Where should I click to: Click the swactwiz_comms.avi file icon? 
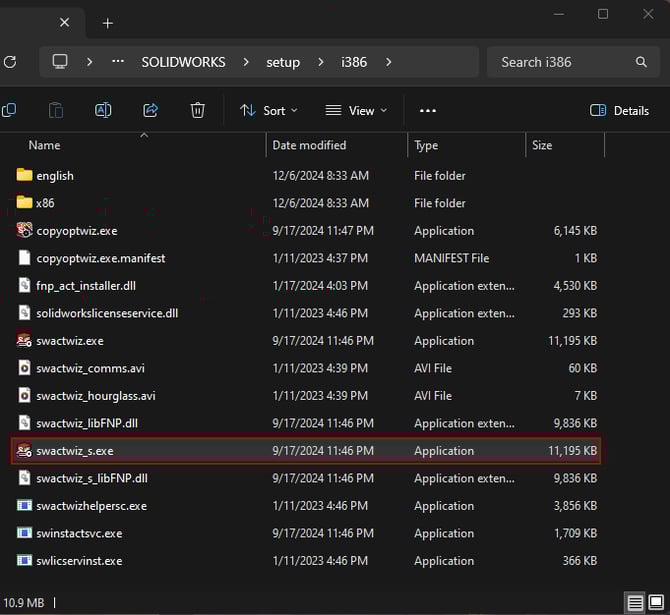25,368
